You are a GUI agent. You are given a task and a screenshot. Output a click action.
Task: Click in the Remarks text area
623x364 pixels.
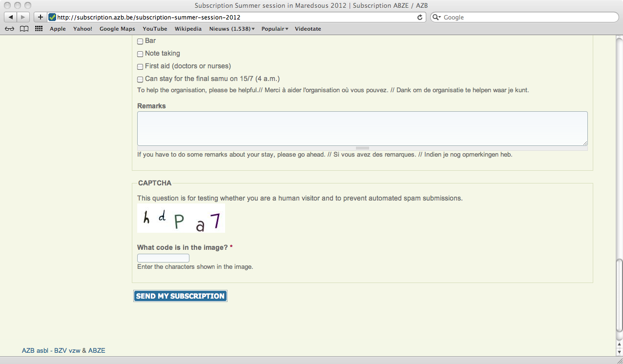(x=362, y=128)
